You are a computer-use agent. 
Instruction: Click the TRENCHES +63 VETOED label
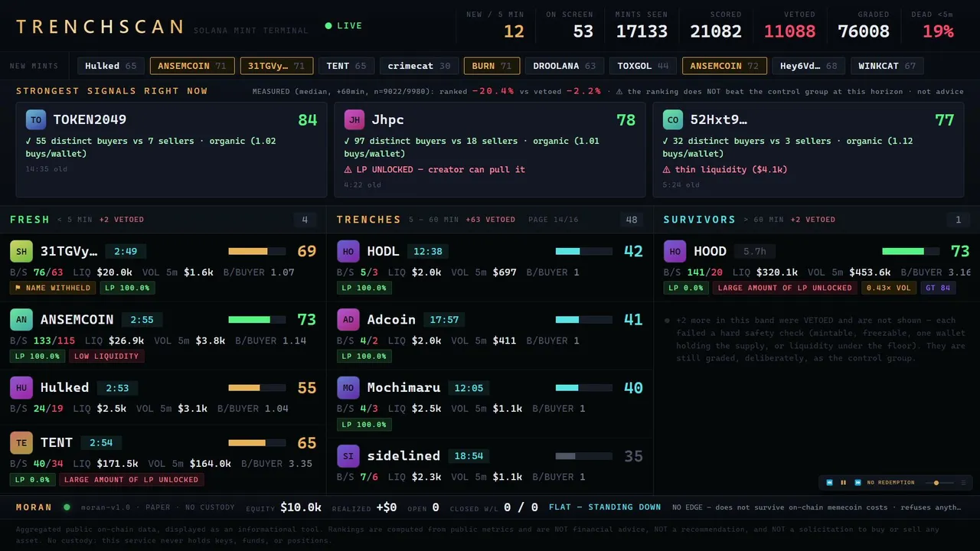point(490,220)
